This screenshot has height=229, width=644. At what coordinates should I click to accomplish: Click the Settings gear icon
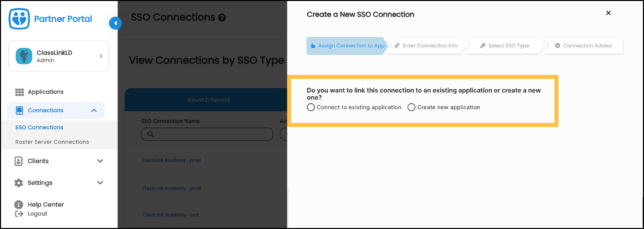coord(18,183)
